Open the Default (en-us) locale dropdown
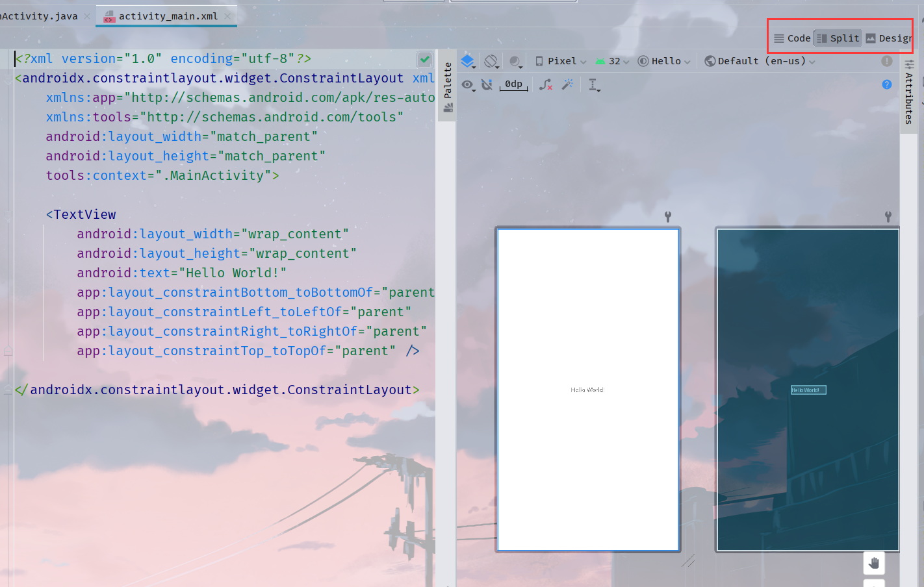Screen dimensions: 924x587 tap(760, 61)
